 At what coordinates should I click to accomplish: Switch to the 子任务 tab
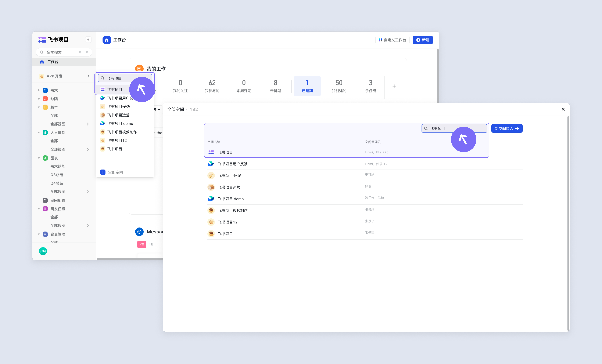(x=371, y=86)
